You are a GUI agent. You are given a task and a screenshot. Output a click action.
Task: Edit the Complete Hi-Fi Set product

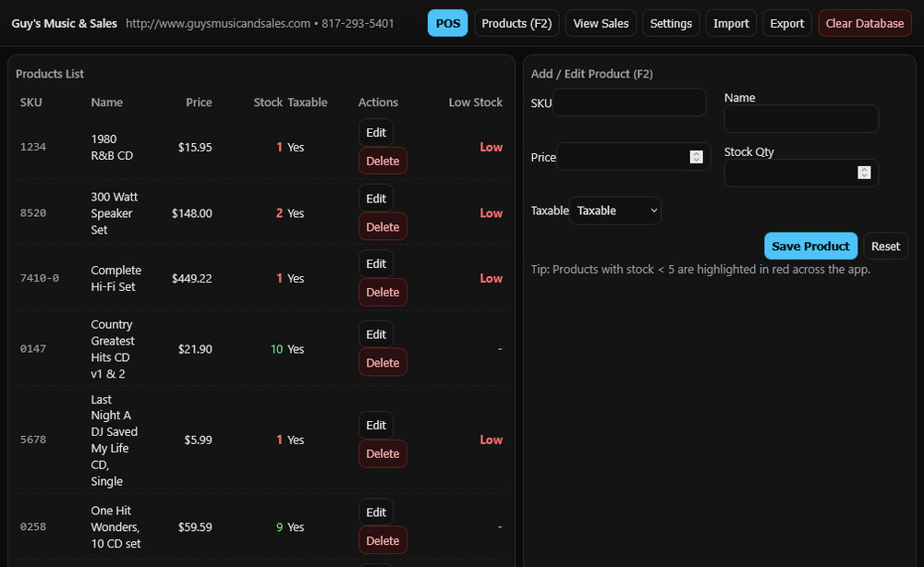click(x=376, y=264)
